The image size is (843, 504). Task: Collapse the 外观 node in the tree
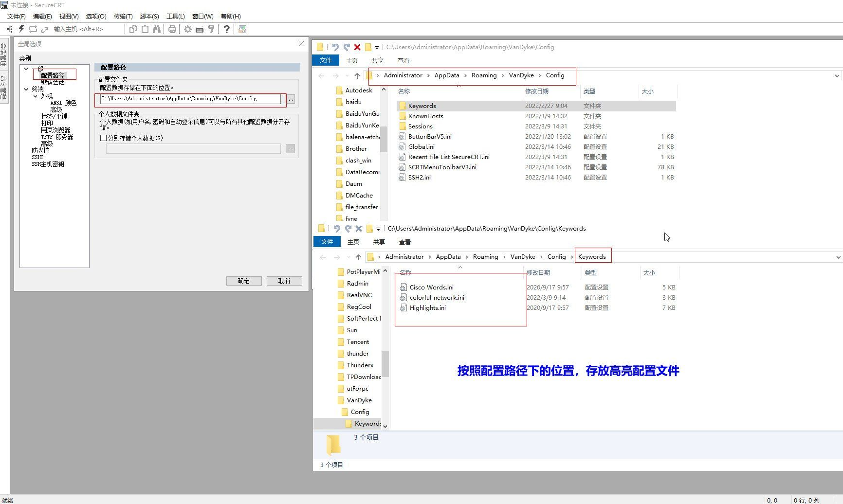35,96
